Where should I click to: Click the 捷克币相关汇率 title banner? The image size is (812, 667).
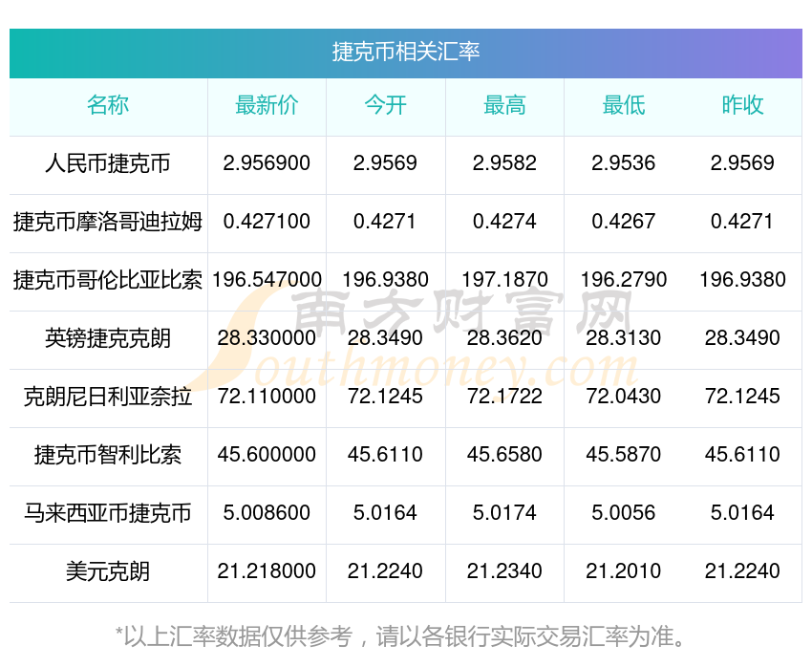(x=405, y=53)
